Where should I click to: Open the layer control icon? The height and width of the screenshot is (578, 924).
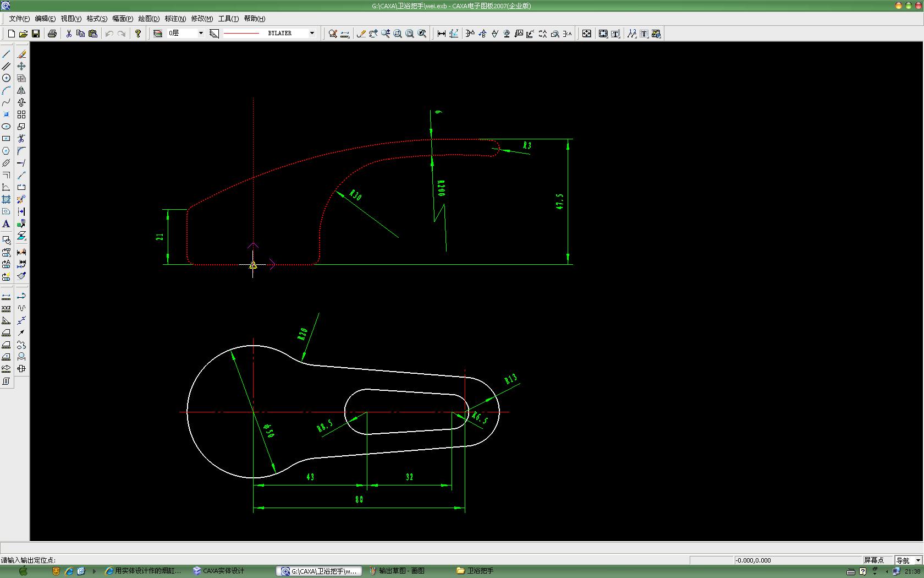click(x=158, y=34)
